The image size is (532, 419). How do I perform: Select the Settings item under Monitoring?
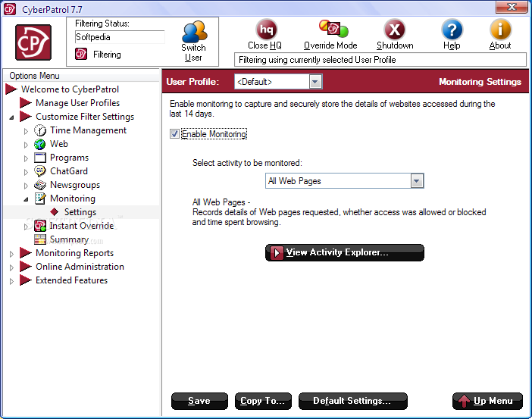80,212
